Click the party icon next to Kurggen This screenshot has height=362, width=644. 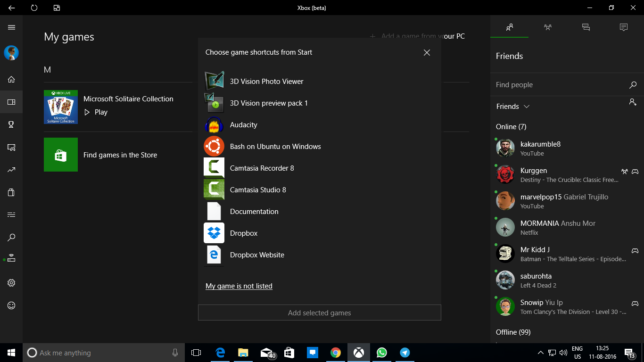pos(625,172)
